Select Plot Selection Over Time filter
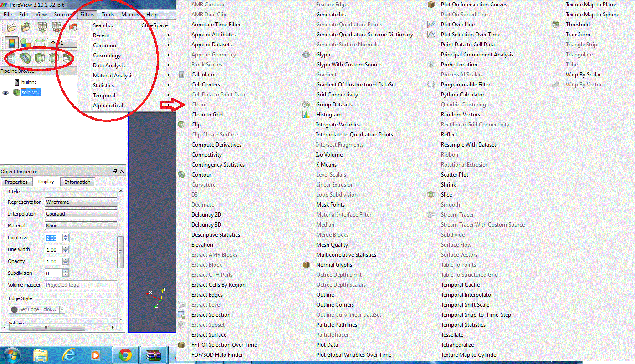The width and height of the screenshot is (635, 364). click(470, 35)
